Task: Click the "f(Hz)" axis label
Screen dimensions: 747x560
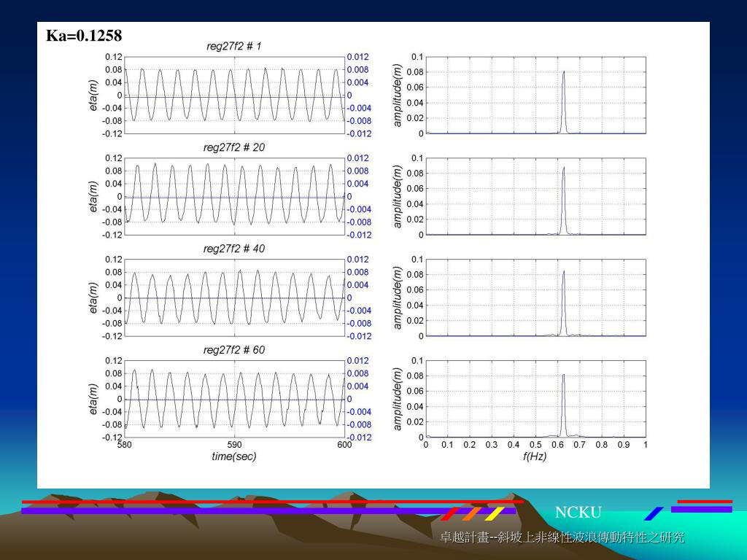Action: point(535,456)
